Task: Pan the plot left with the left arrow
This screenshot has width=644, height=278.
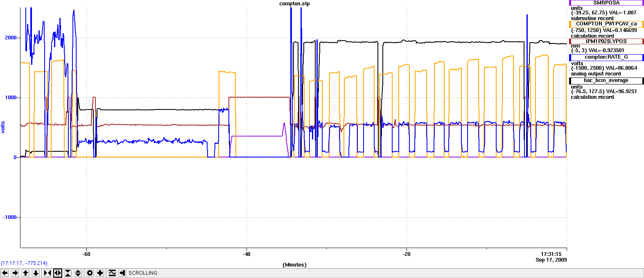Action: [x=5, y=273]
